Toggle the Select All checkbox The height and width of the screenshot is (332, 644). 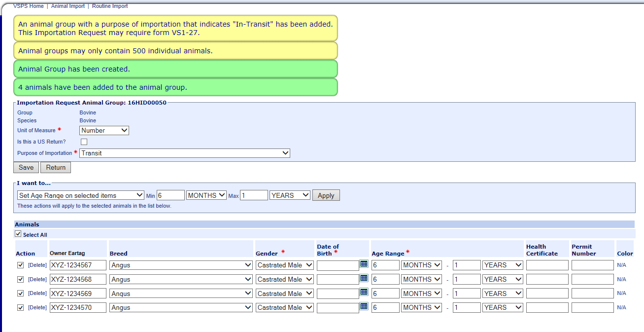coord(18,234)
